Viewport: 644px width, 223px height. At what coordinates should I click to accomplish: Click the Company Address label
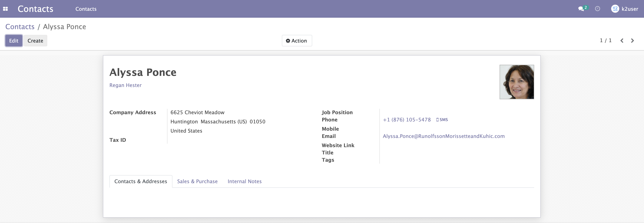133,112
